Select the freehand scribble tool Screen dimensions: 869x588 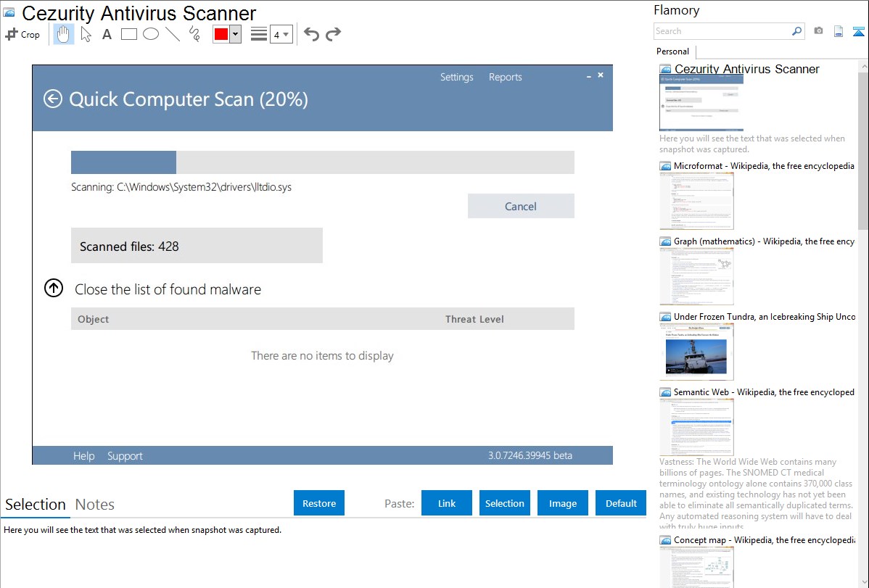pos(194,34)
